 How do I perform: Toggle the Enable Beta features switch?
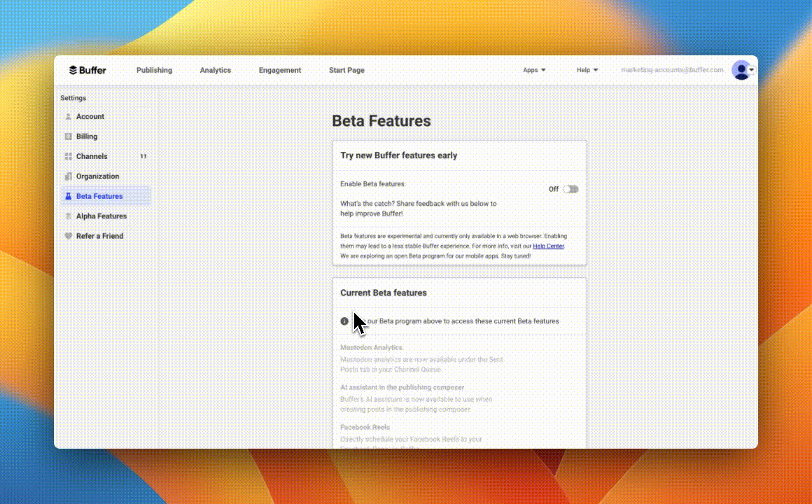pos(570,189)
